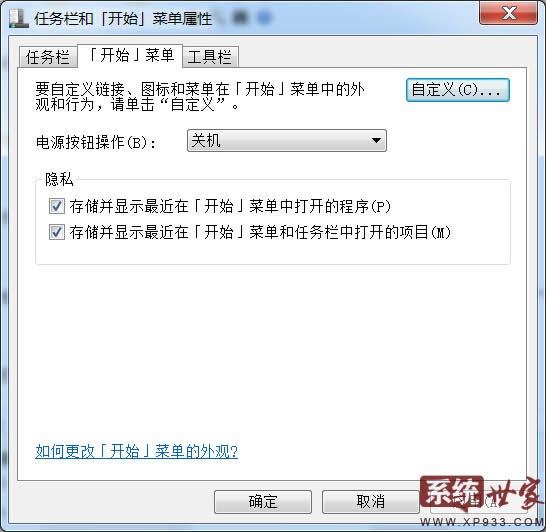Viewport: 546px width, 532px height.
Task: Confirm changes with the 确定 button
Action: 263,502
